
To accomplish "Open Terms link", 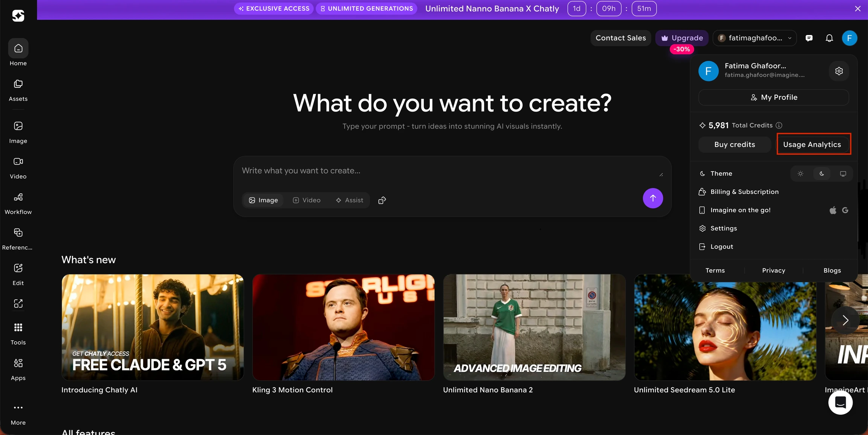I will [715, 270].
